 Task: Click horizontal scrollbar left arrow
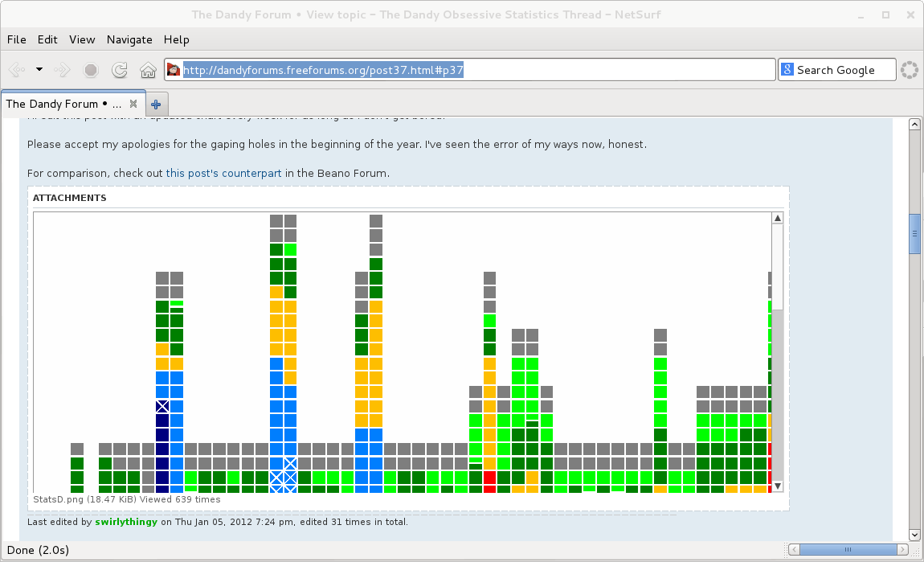coord(794,550)
